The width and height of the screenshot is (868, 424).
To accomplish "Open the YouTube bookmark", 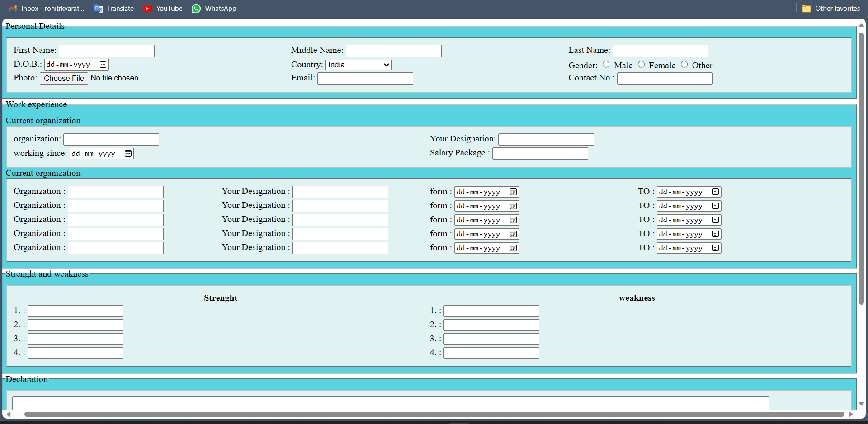I will tap(163, 9).
